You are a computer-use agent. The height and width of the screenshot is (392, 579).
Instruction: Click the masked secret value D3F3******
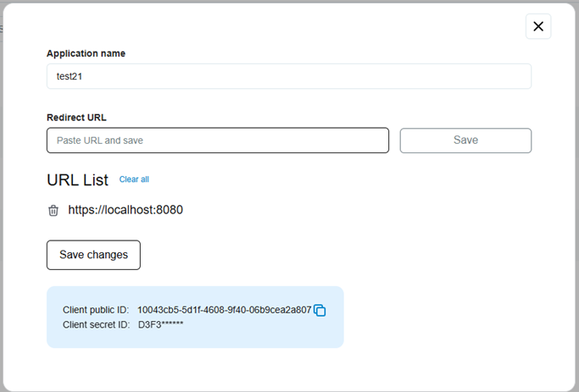pos(161,324)
